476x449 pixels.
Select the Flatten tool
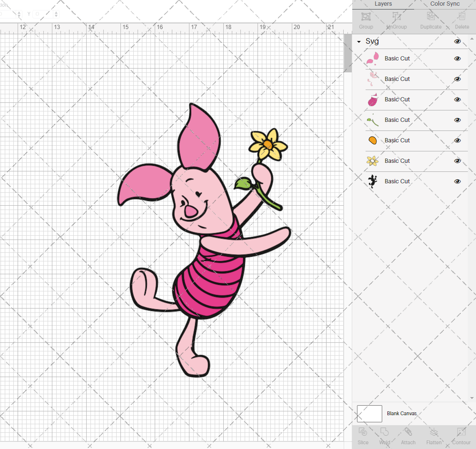[x=434, y=432]
